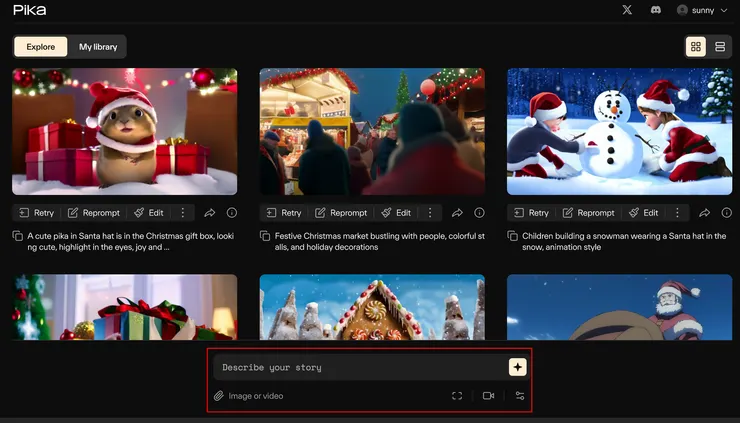The image size is (740, 423).
Task: Open the sunny account dropdown
Action: (702, 10)
